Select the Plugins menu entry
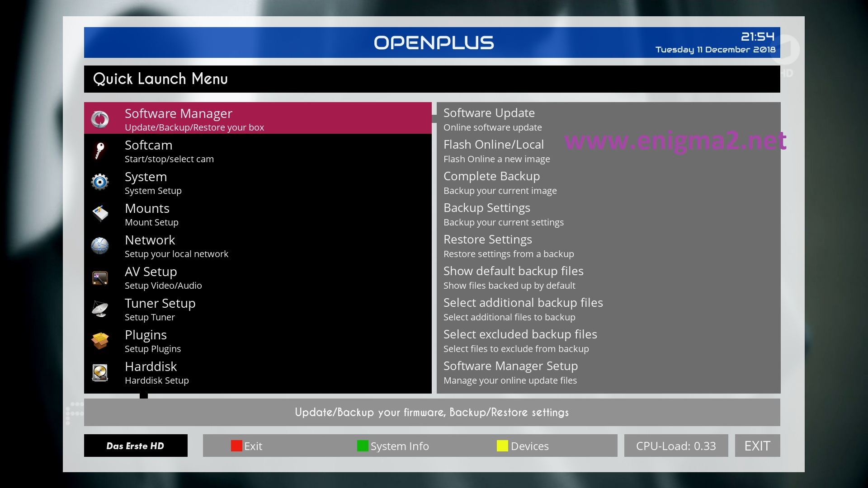 [258, 340]
